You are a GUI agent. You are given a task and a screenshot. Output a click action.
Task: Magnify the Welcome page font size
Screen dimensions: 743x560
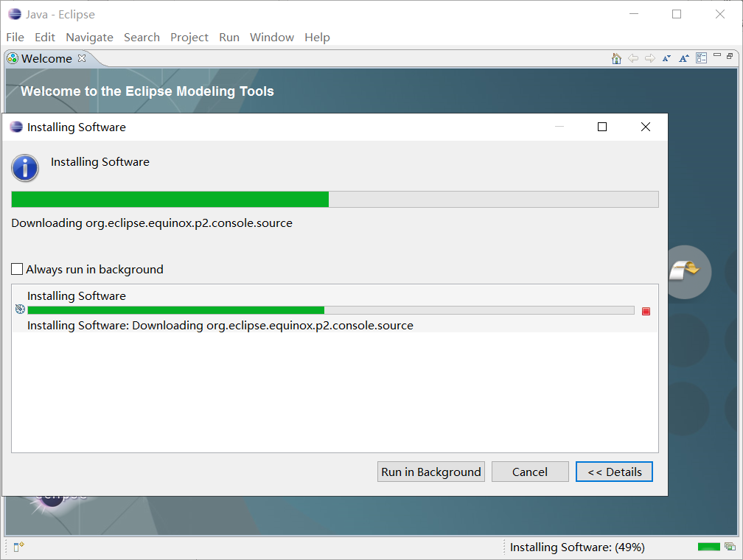click(684, 58)
